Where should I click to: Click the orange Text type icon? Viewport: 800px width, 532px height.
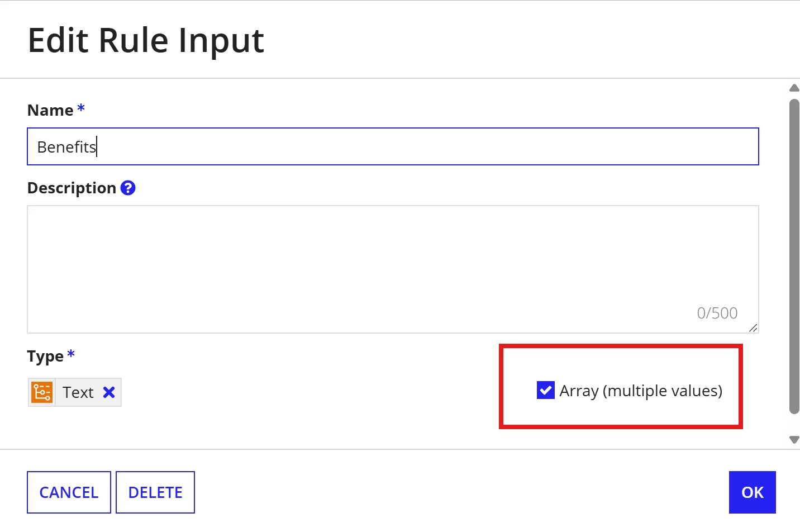tap(42, 392)
